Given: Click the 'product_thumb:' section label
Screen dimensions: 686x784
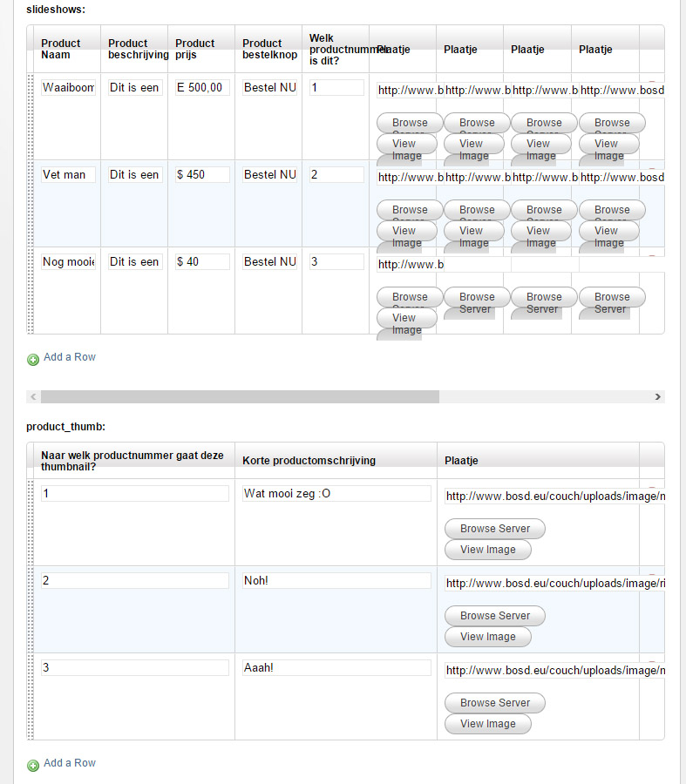Looking at the screenshot, I should point(65,427).
